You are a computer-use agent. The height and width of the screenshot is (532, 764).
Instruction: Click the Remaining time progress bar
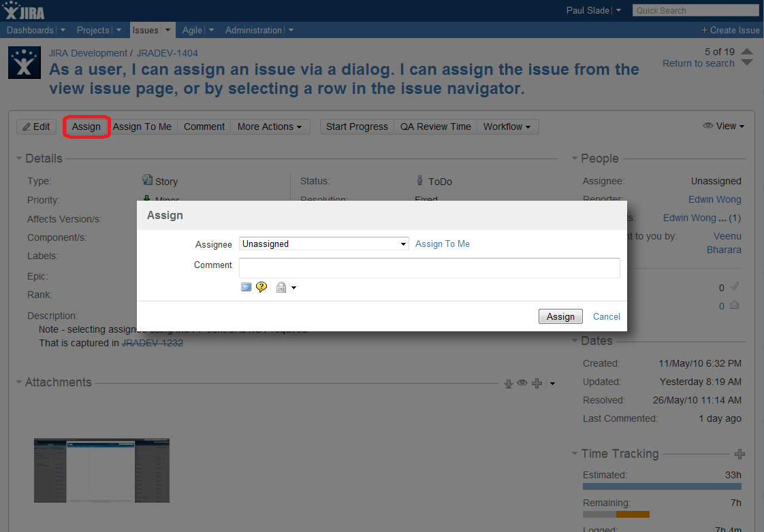pos(616,514)
